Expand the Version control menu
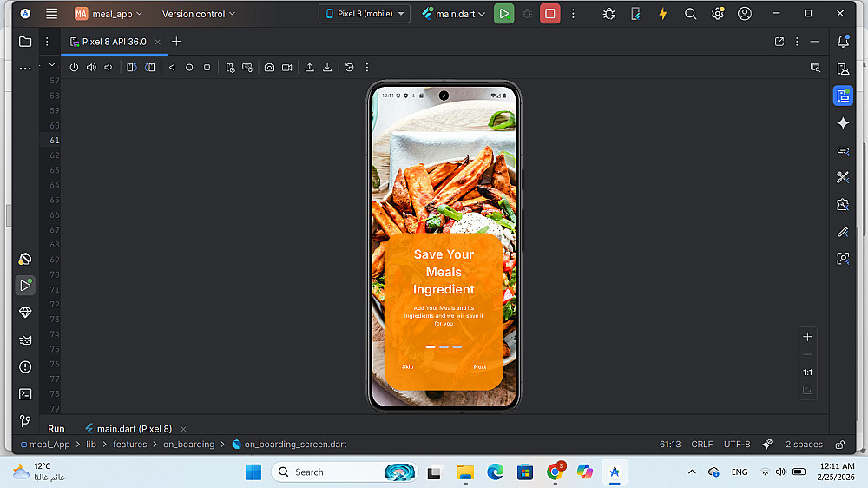Image resolution: width=868 pixels, height=488 pixels. (198, 14)
